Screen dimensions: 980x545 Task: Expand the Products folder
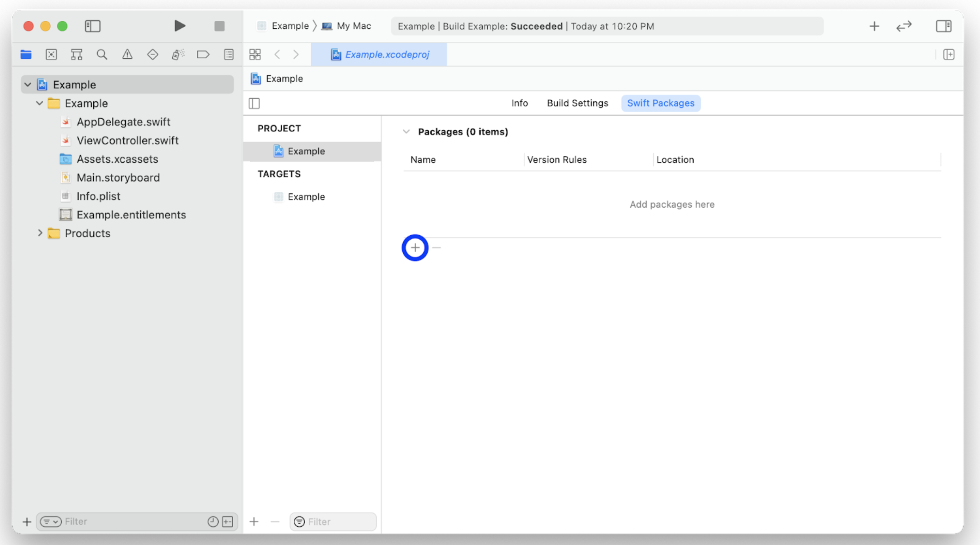point(40,233)
